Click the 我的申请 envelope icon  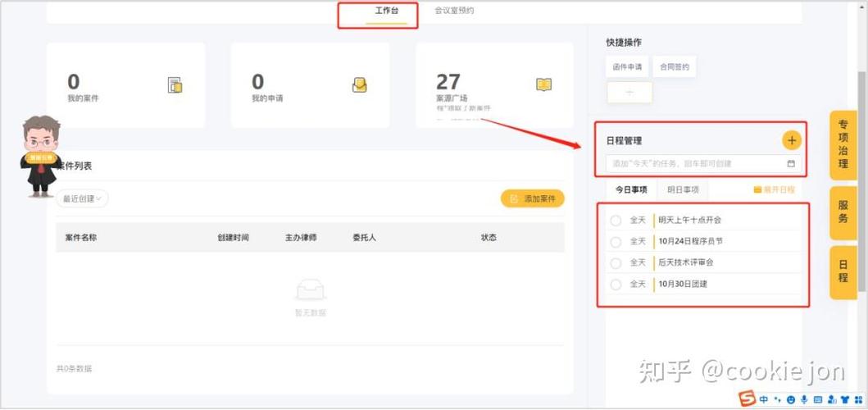[359, 84]
